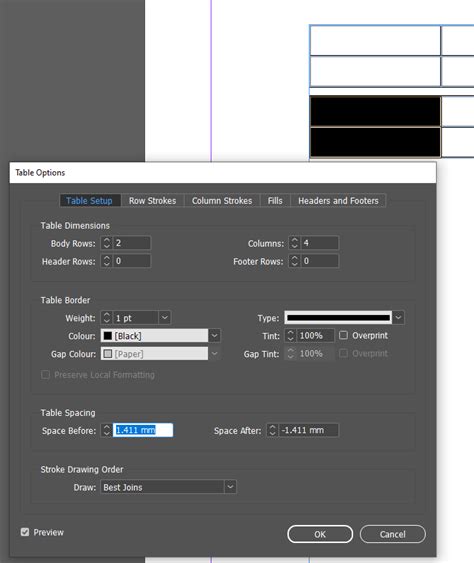Click the Space Before field
The height and width of the screenshot is (563, 474).
(x=143, y=430)
